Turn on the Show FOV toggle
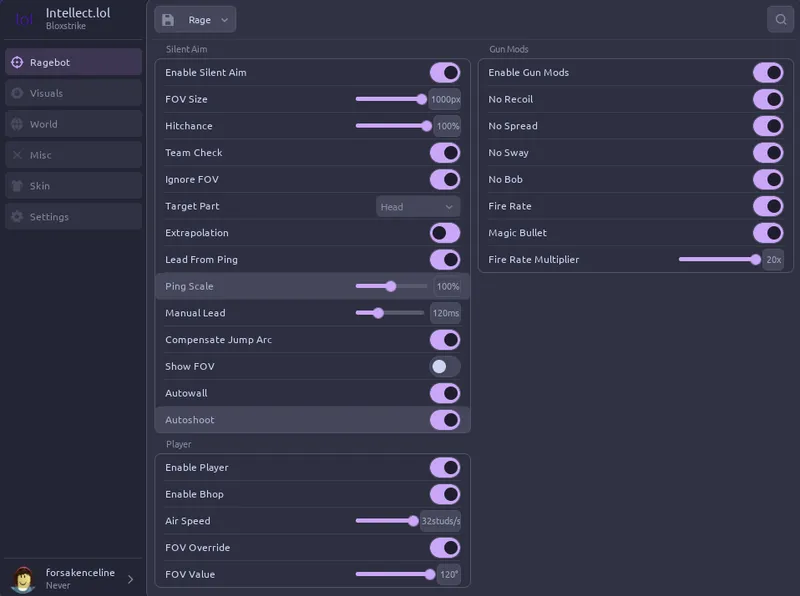The height and width of the screenshot is (596, 800). [x=445, y=366]
